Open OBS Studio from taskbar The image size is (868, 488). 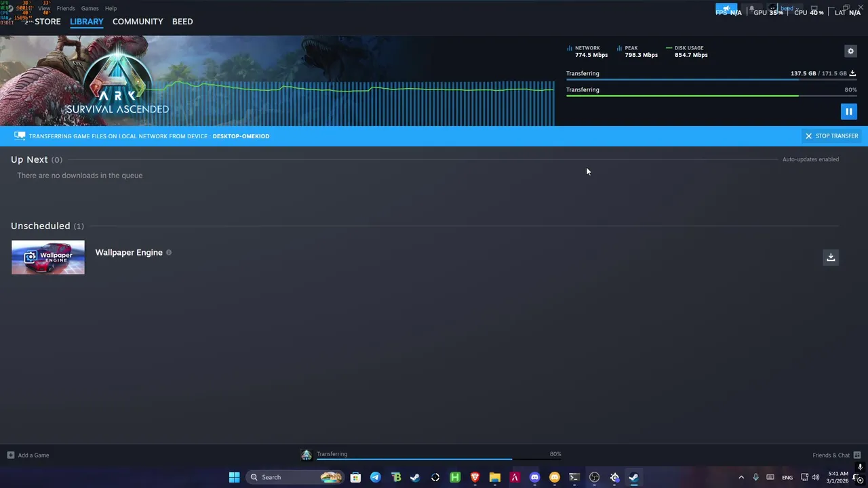point(594,477)
